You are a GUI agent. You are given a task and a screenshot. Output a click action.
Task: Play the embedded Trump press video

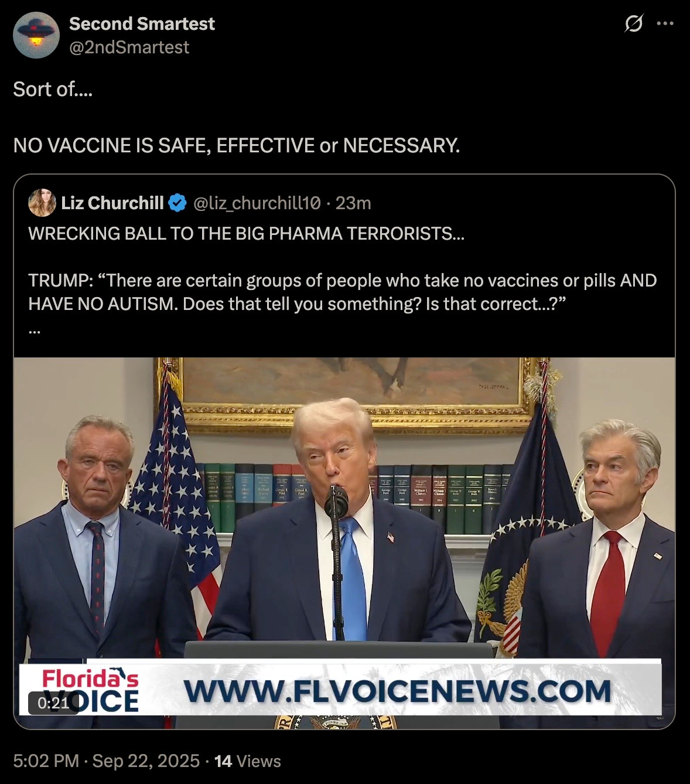[344, 543]
